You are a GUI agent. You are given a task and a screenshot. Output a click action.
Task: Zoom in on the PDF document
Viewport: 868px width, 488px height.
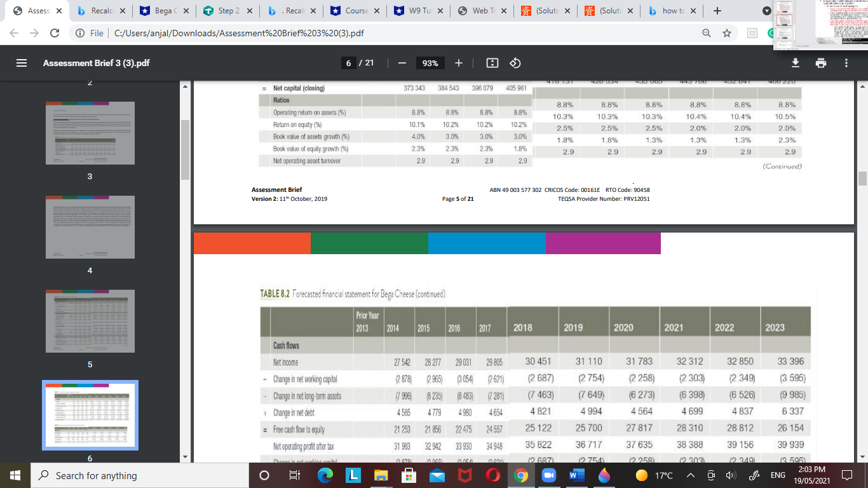459,63
